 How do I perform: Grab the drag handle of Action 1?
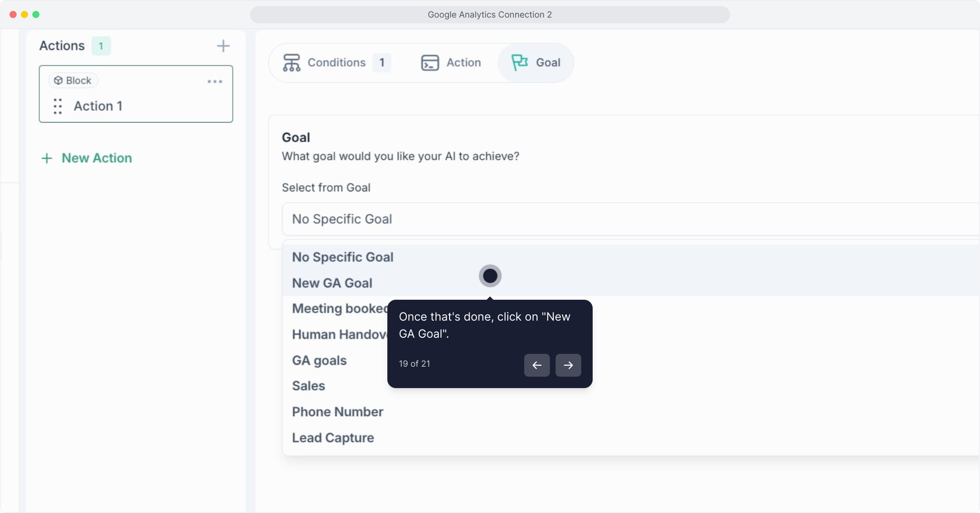(58, 106)
